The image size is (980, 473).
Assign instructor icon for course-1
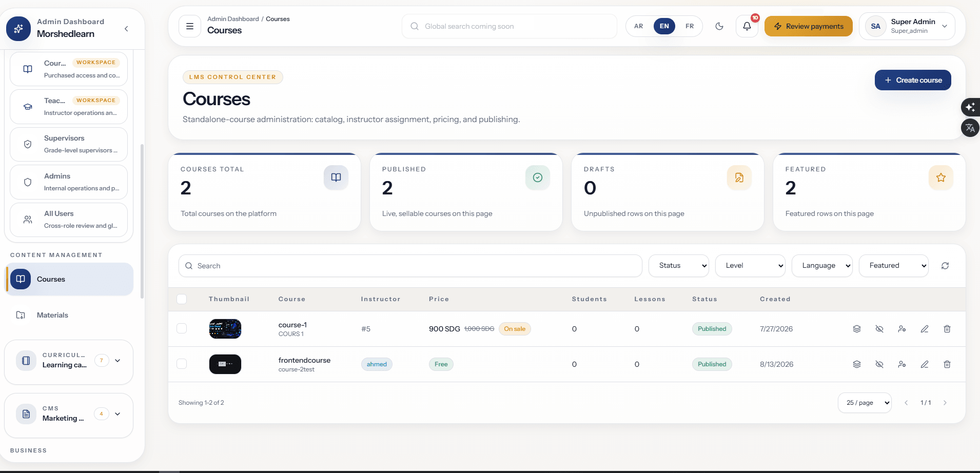tap(902, 329)
